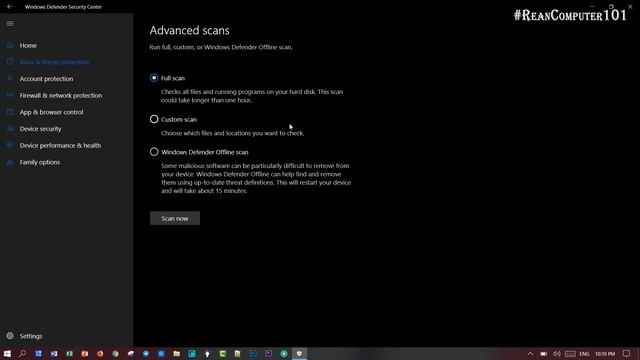
Task: Click the Device performance & health heart icon
Action: (x=10, y=145)
